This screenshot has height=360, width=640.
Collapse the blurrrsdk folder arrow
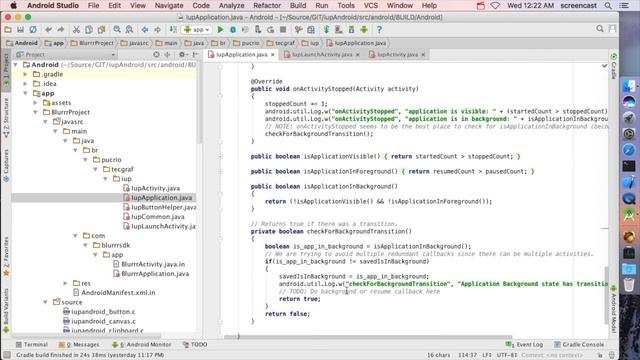pyautogui.click(x=85, y=245)
